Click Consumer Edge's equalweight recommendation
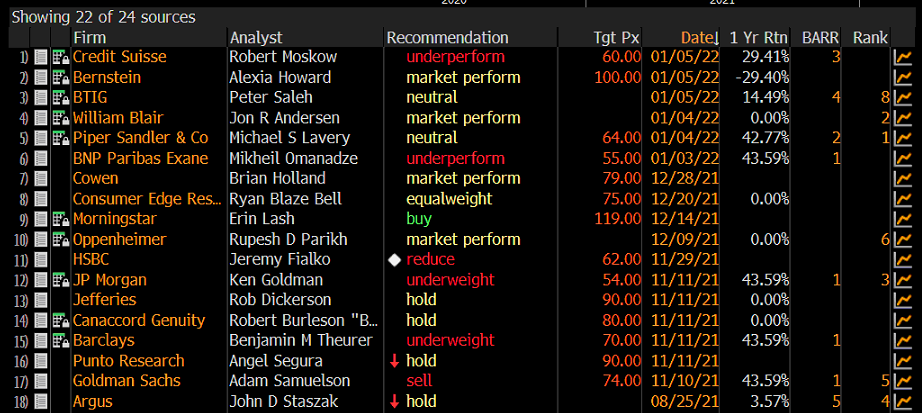The width and height of the screenshot is (922, 413). 449,199
